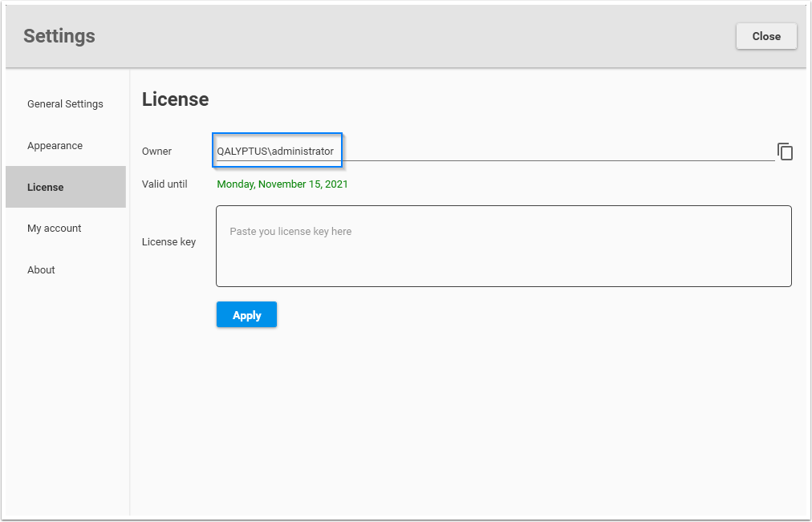Click the Settings title in the header

coord(59,36)
